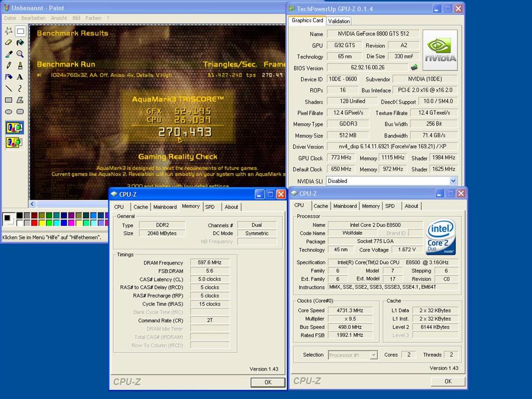Pick the magenta swatch in Paint palette

71,222
